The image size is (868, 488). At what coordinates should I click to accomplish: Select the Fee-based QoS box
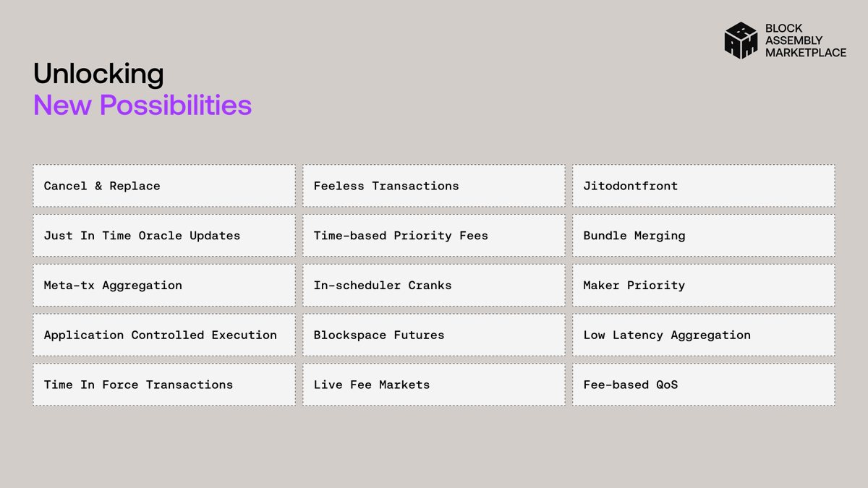(x=704, y=385)
